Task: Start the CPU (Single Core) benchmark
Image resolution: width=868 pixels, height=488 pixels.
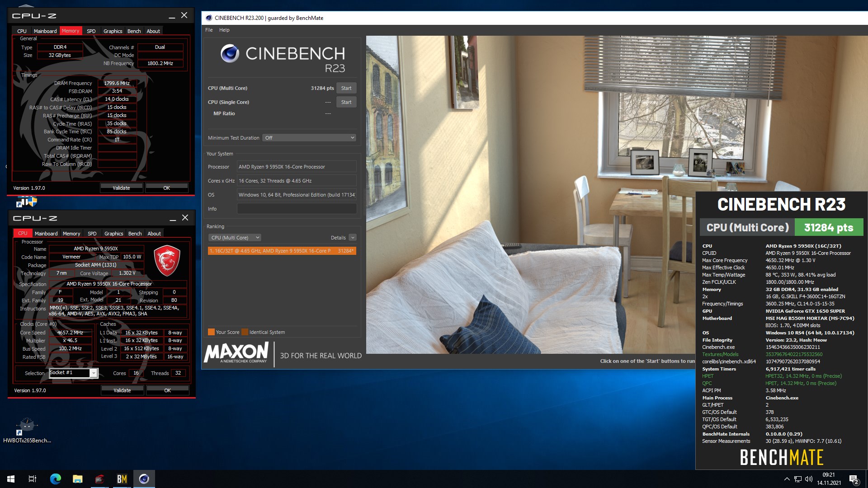Action: tap(346, 102)
